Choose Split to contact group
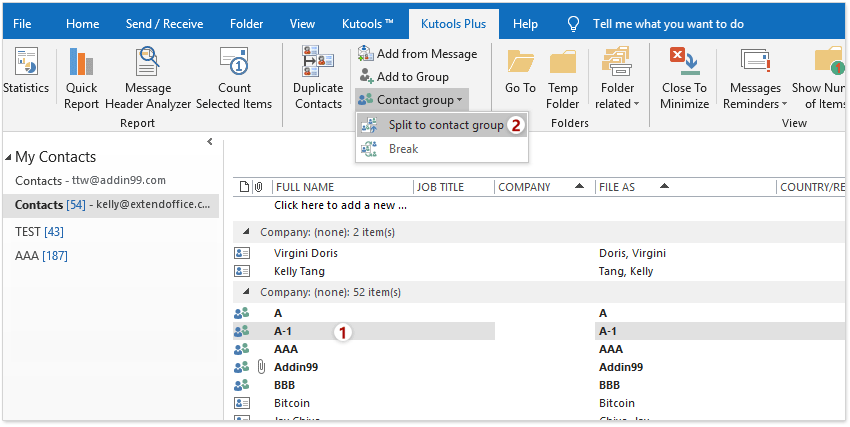850x427 pixels. coord(445,125)
